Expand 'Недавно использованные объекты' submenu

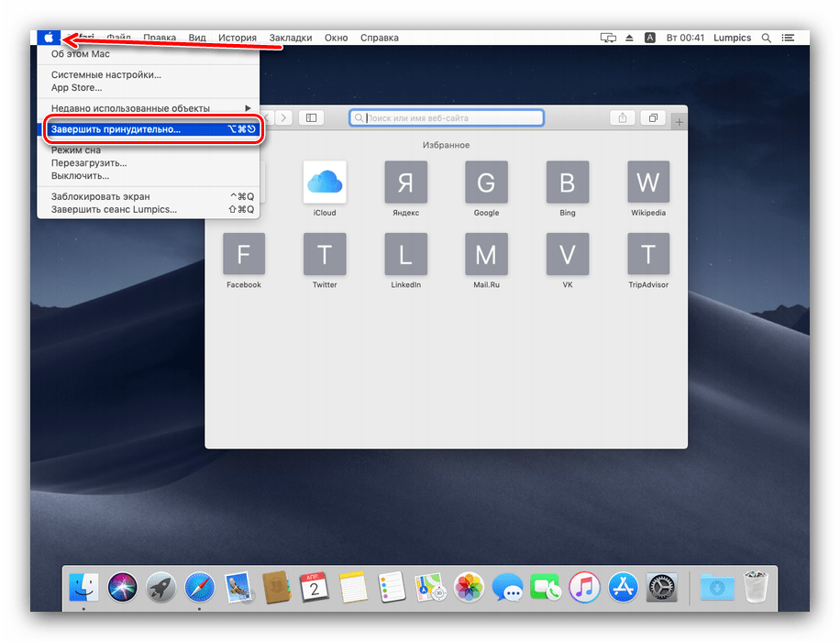pos(149,108)
